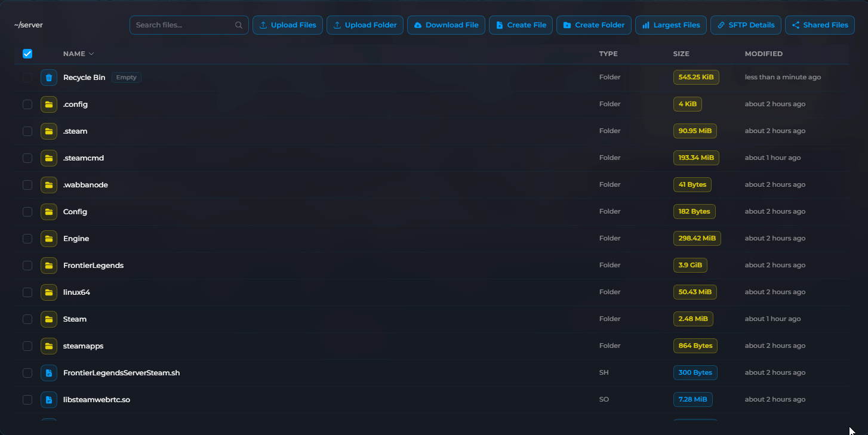
Task: Open the steamapps folder name
Action: [83, 346]
